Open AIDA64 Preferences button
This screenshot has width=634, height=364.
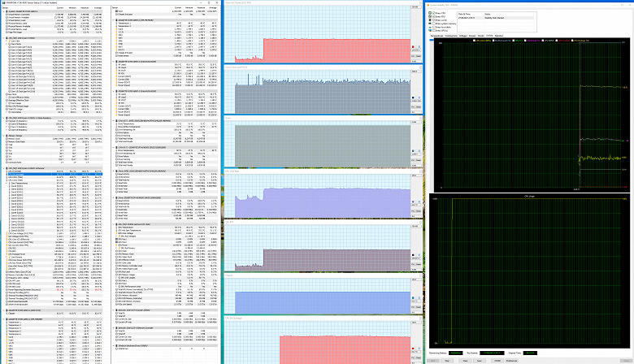click(x=511, y=361)
